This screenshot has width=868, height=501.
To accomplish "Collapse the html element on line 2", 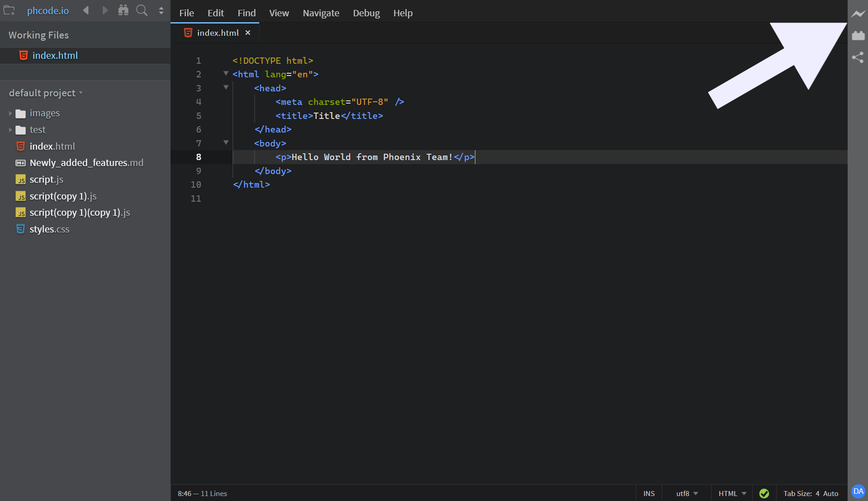I will [x=226, y=73].
